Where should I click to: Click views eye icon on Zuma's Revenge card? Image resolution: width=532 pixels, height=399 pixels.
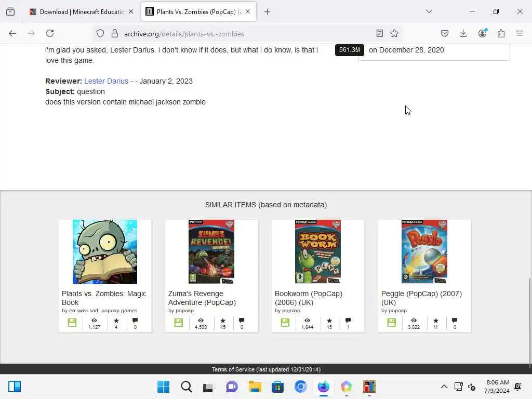[201, 320]
